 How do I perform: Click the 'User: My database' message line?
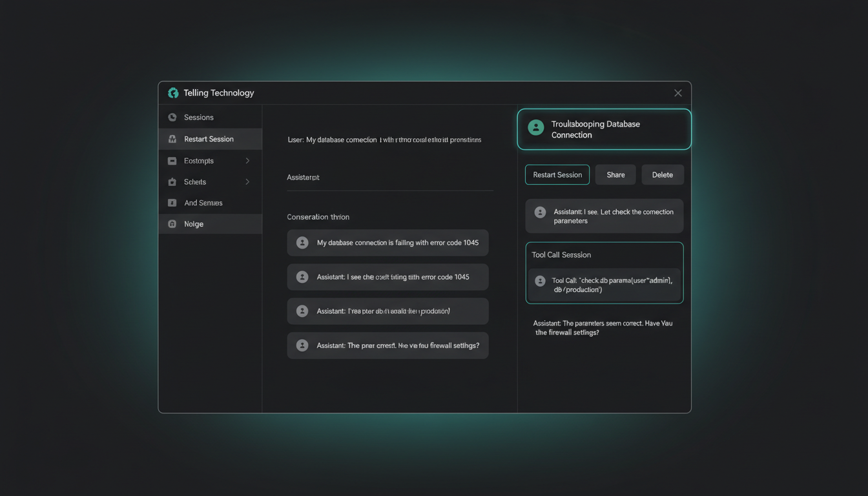tap(384, 139)
